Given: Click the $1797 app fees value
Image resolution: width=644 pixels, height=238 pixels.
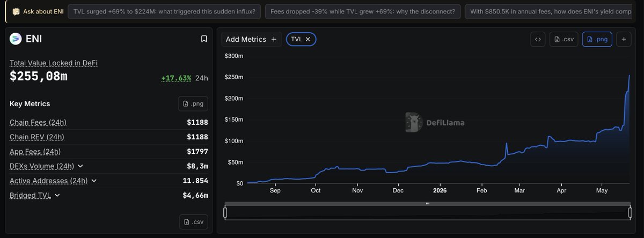Looking at the screenshot, I should click(197, 152).
